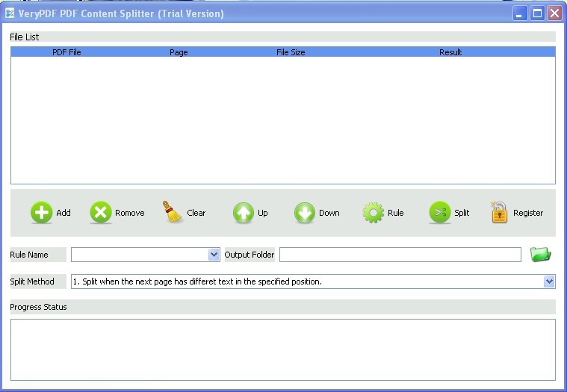This screenshot has width=567, height=392.
Task: Click the Split button label
Action: [462, 213]
